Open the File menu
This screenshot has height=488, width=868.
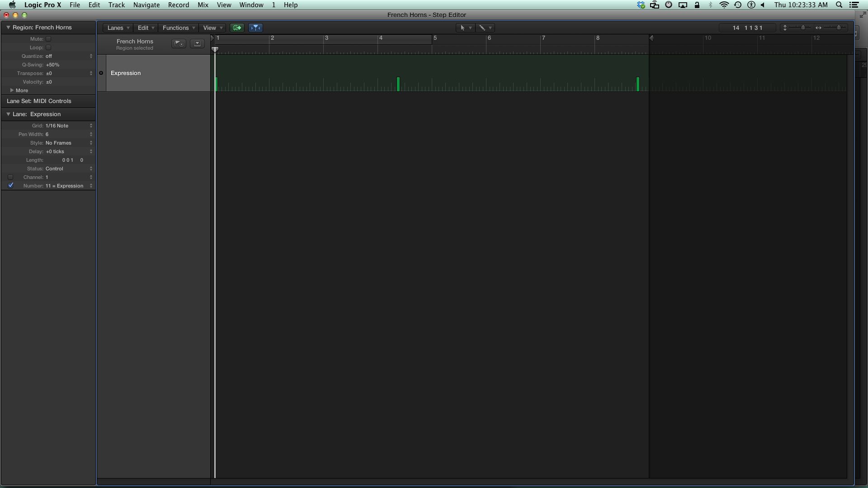point(75,5)
